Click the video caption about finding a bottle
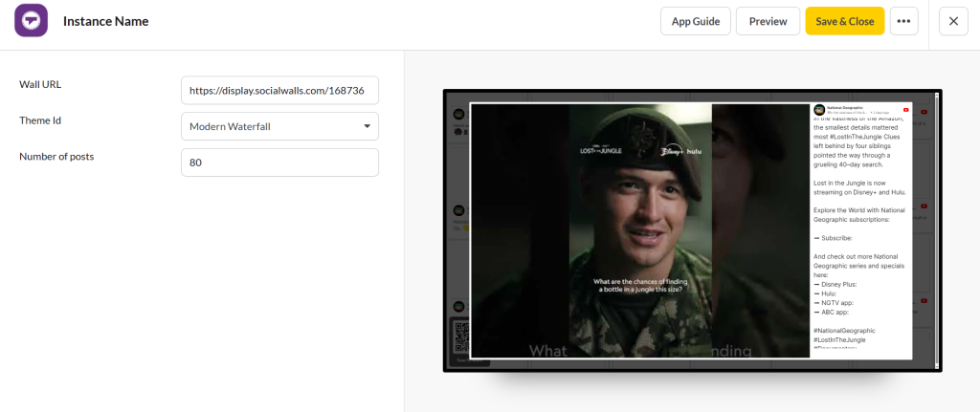The image size is (980, 412). [637, 286]
